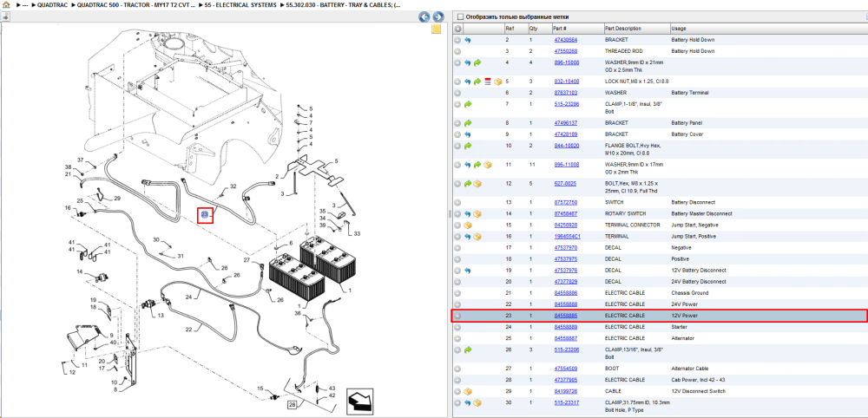The height and width of the screenshot is (418, 868).
Task: Click callout 22 cable label on diagram
Action: click(188, 330)
